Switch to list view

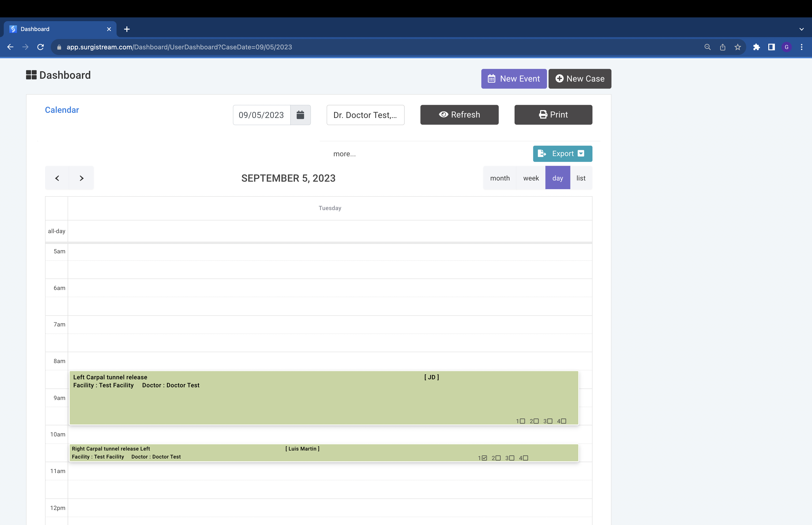(581, 178)
